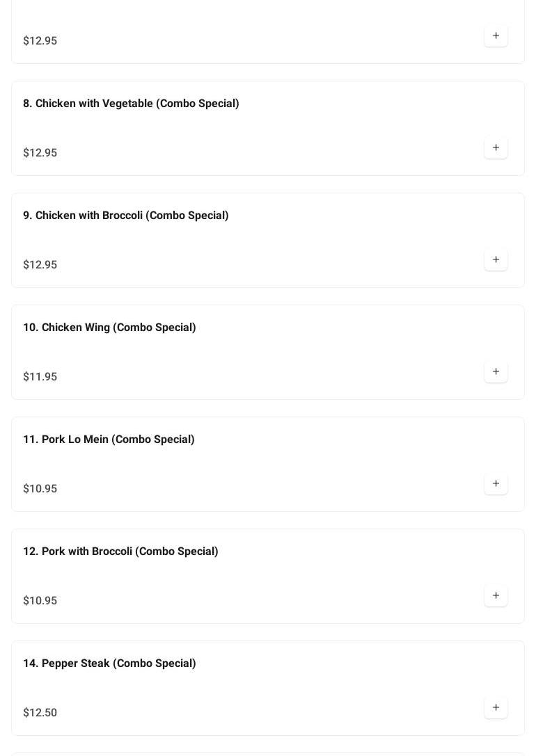This screenshot has width=536, height=756.
Task: Click plus beside Pork with Broccoli combo
Action: click(x=496, y=596)
